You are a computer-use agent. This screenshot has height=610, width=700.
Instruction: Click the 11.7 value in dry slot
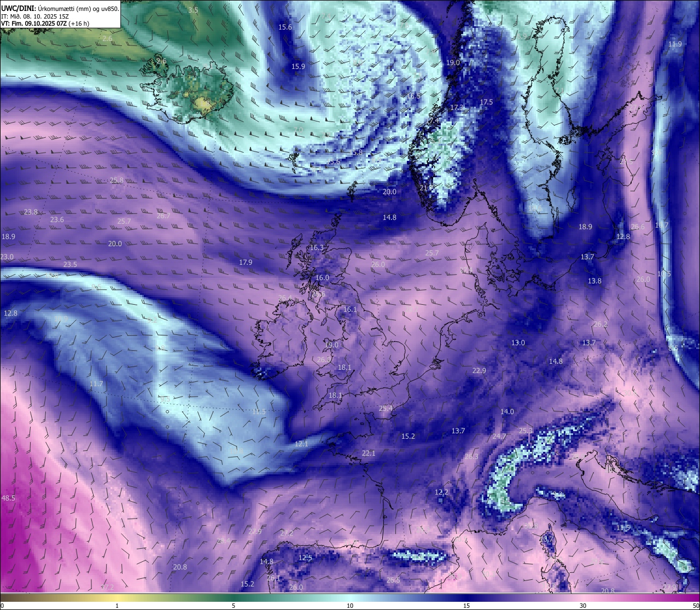(x=96, y=385)
